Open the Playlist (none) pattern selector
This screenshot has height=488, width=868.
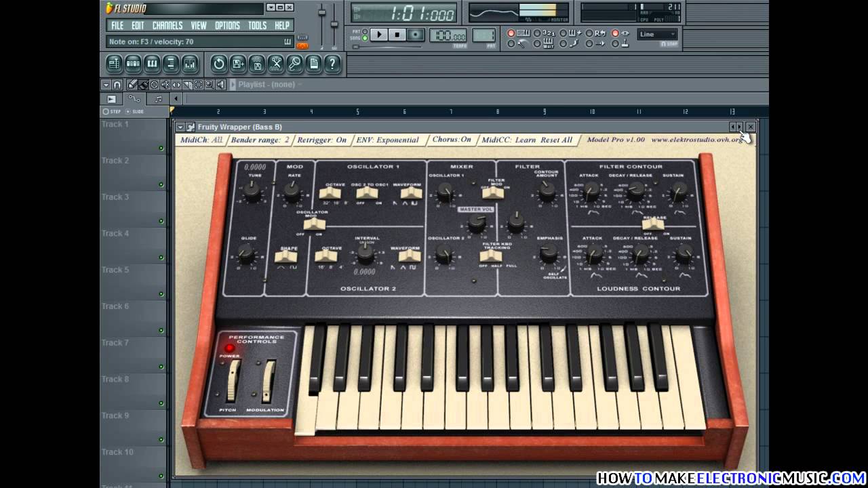click(265, 85)
